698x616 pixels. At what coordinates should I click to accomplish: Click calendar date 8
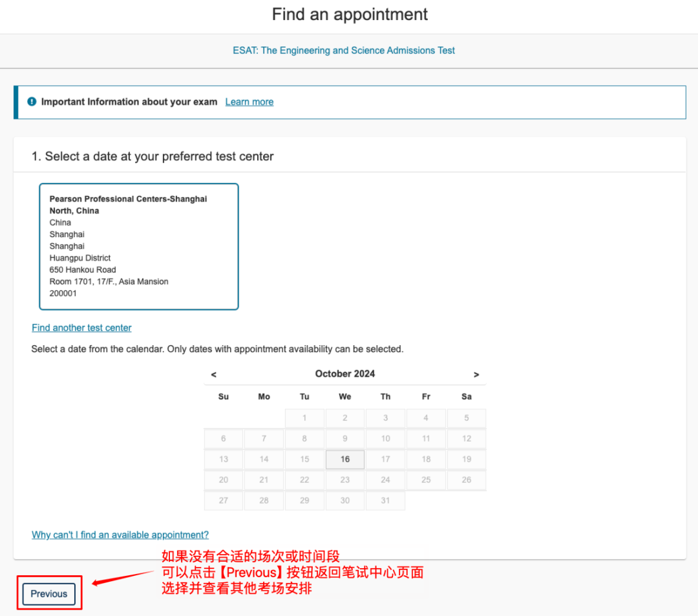pos(304,438)
